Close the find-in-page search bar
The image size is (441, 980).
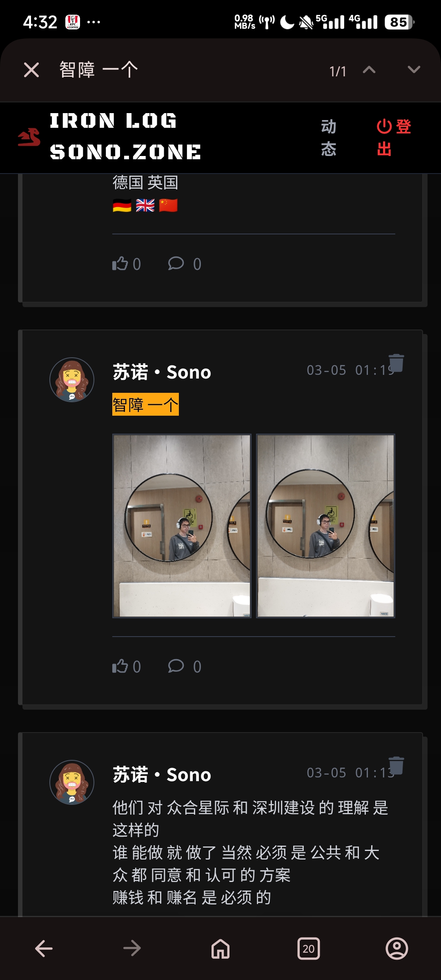pos(31,70)
